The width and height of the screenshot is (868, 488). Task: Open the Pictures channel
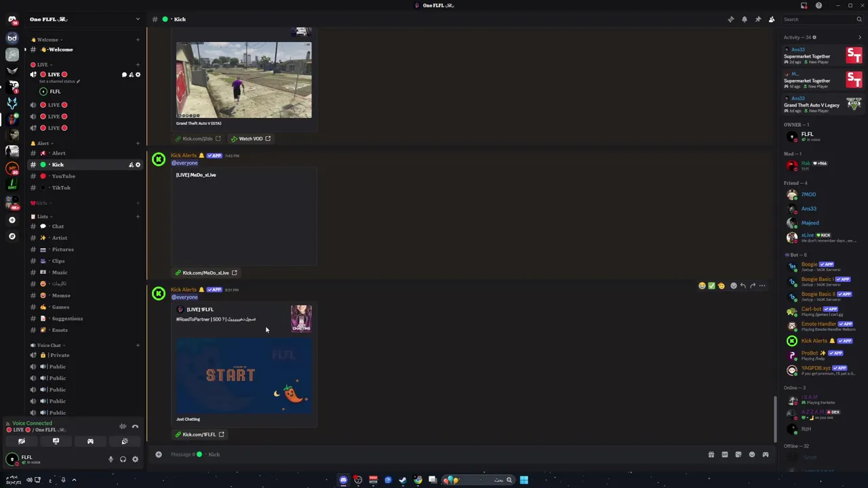[85, 249]
